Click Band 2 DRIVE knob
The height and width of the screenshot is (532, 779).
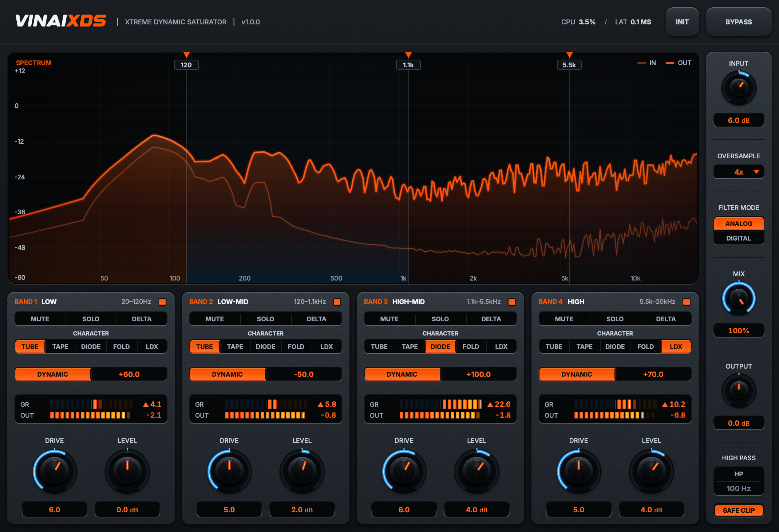pos(229,472)
